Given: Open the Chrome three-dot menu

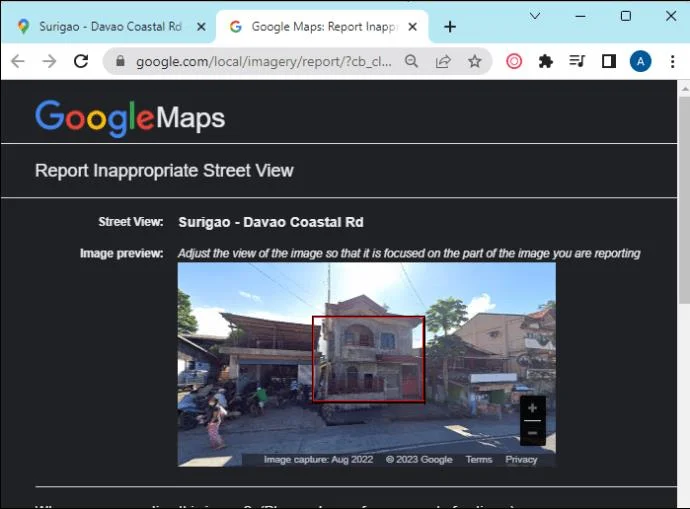Looking at the screenshot, I should pos(672,61).
